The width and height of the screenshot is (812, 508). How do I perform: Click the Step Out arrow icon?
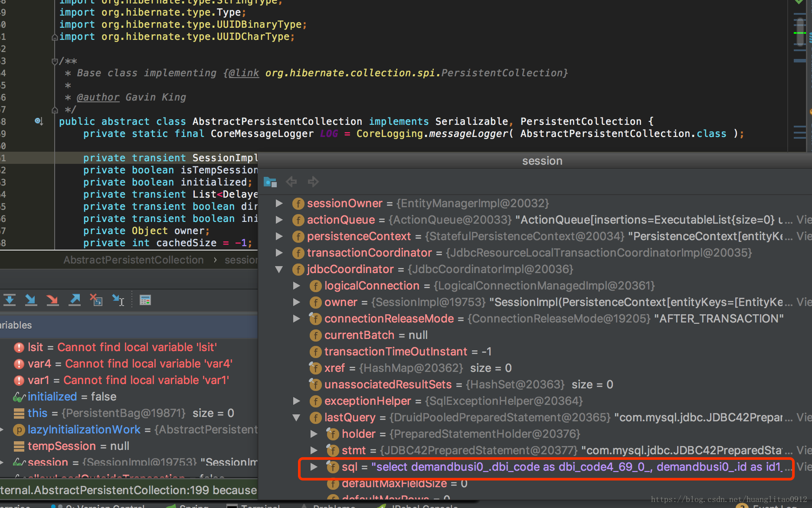click(x=75, y=300)
